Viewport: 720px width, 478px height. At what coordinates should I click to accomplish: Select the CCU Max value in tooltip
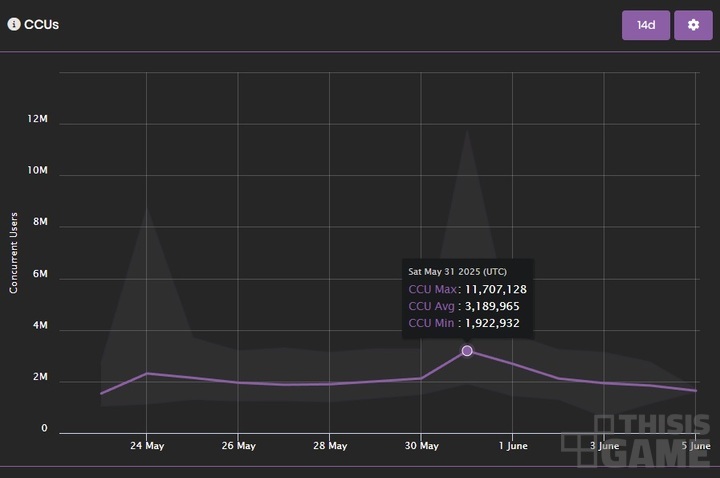click(x=494, y=289)
